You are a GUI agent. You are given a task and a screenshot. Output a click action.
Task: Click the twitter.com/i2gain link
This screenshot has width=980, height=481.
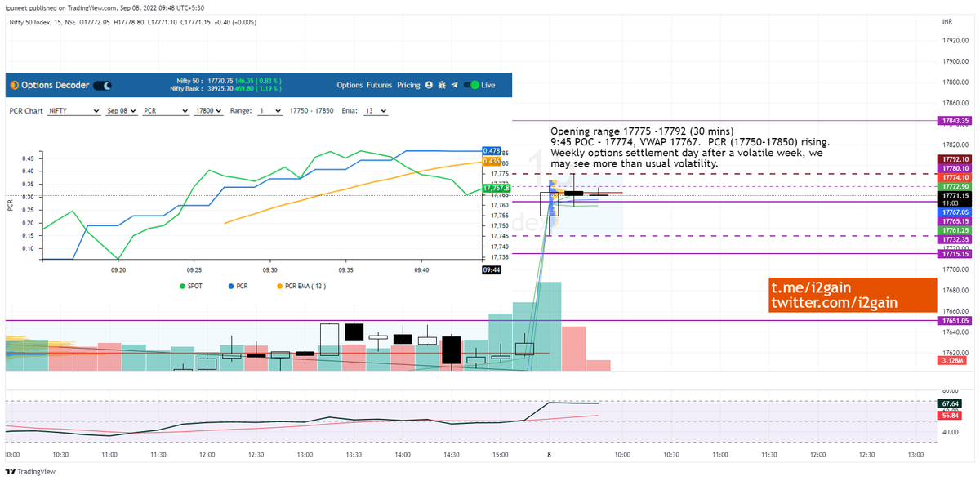point(834,303)
